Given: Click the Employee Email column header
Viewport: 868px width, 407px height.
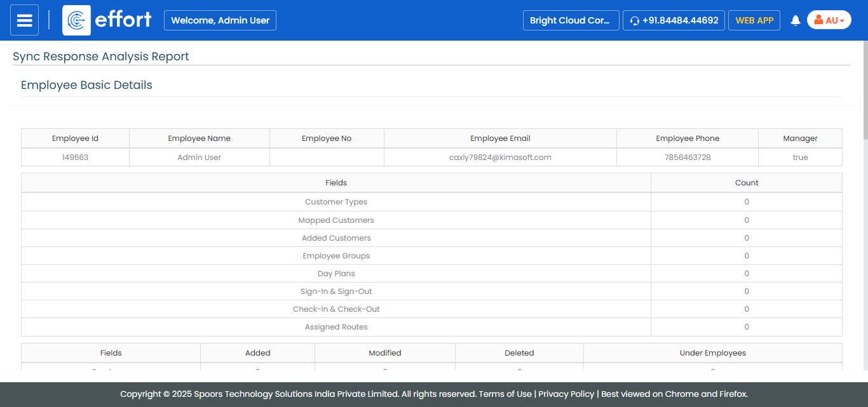Looking at the screenshot, I should click(x=500, y=138).
